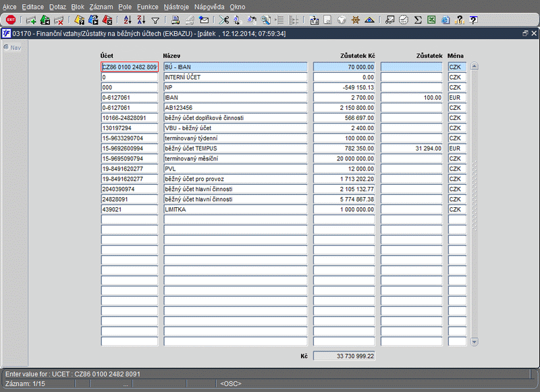The image size is (540, 392).
Task: Sort ascending with the A-Z icon
Action: [128, 20]
